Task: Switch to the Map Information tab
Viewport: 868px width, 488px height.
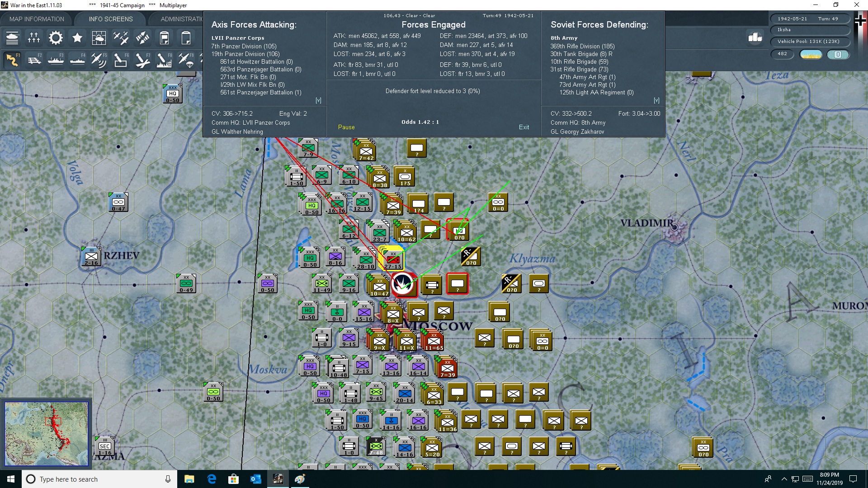Action: [37, 19]
